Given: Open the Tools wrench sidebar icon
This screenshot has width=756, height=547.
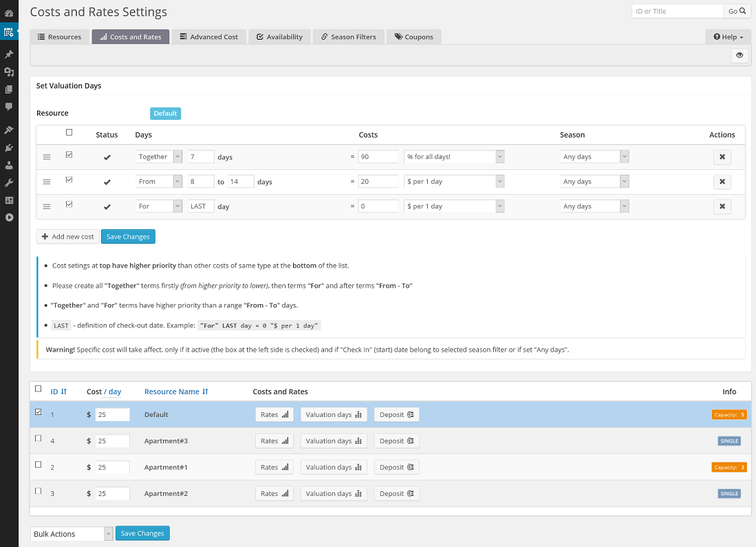Looking at the screenshot, I should click(x=9, y=183).
